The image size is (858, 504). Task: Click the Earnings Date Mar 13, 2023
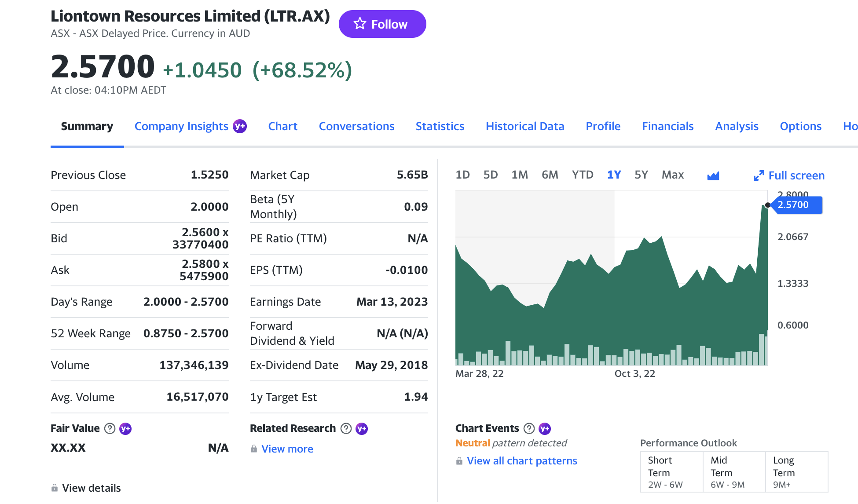[x=392, y=302]
